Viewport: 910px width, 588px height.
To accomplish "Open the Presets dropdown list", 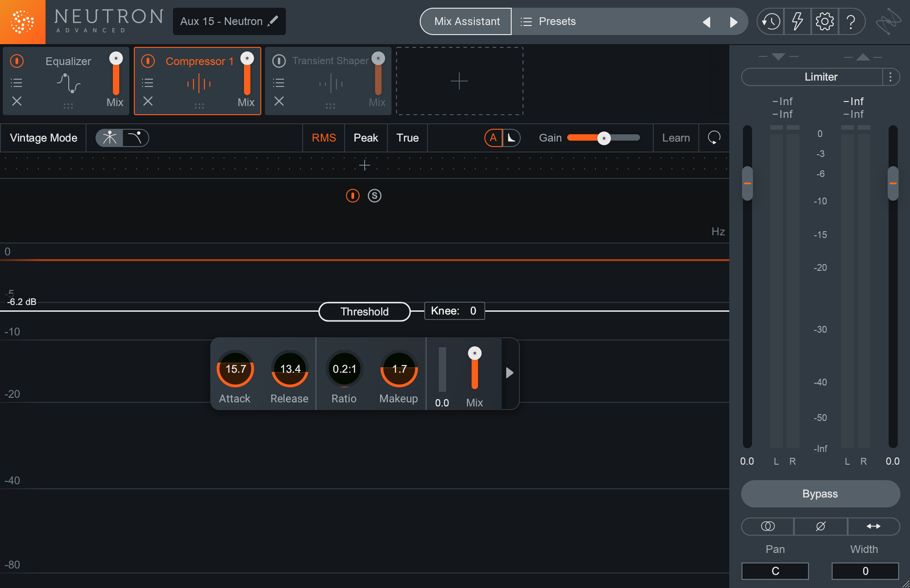I will 549,21.
